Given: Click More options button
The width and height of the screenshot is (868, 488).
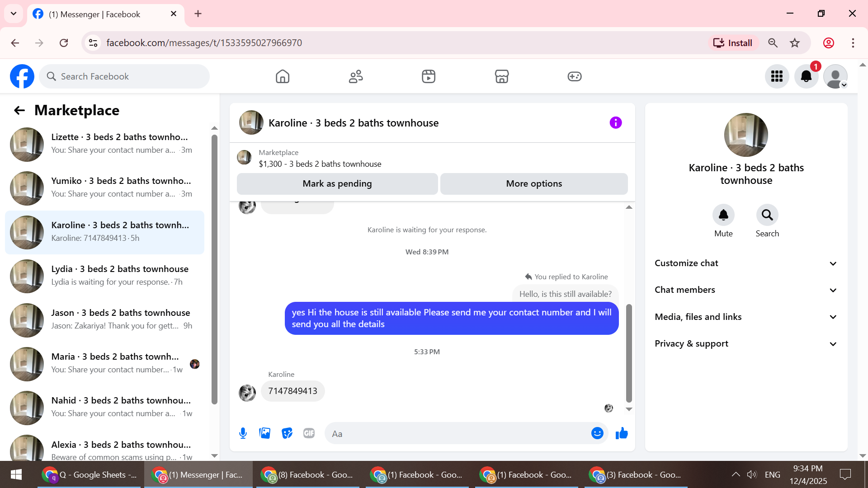Looking at the screenshot, I should pos(534,184).
